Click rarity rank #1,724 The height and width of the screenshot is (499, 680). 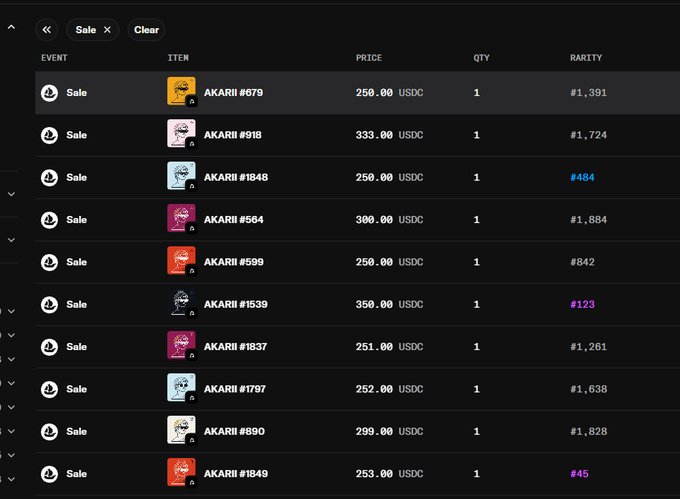click(588, 135)
